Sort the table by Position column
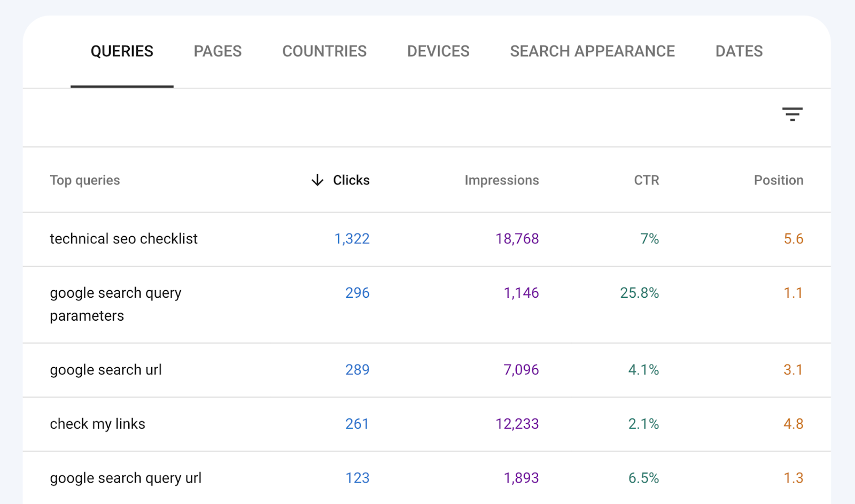The image size is (855, 504). [x=778, y=180]
